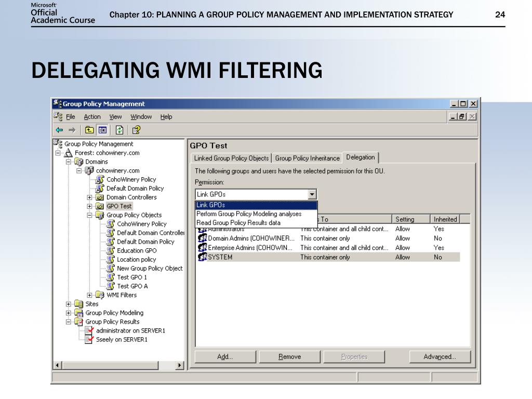The height and width of the screenshot is (399, 532).
Task: Switch to the Group Policy Inheritance tab
Action: coord(306,157)
